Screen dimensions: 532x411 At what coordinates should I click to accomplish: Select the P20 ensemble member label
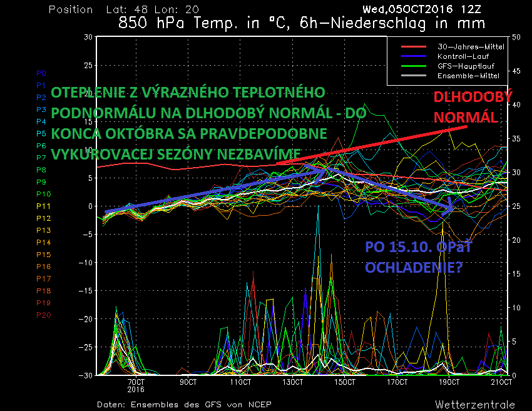[x=43, y=315]
